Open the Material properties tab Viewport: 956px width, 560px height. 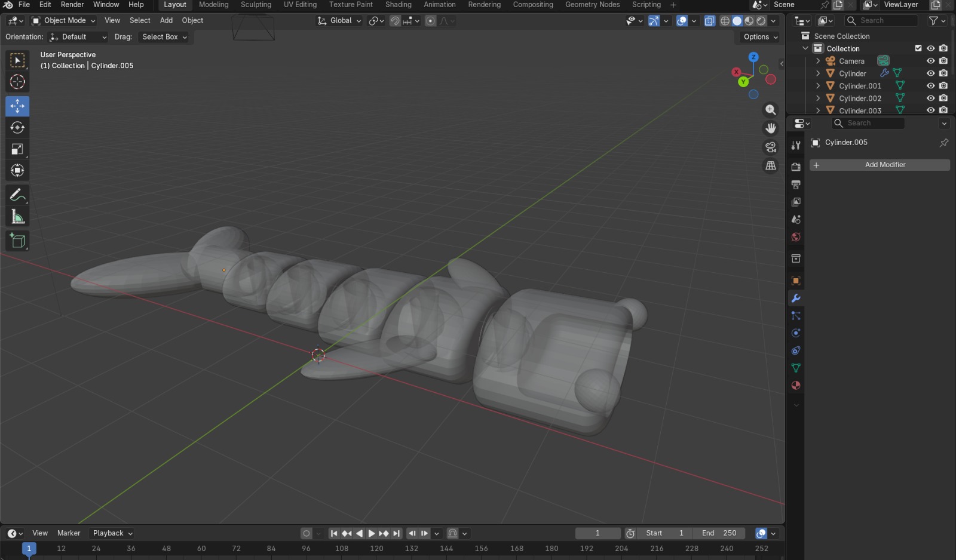point(796,385)
